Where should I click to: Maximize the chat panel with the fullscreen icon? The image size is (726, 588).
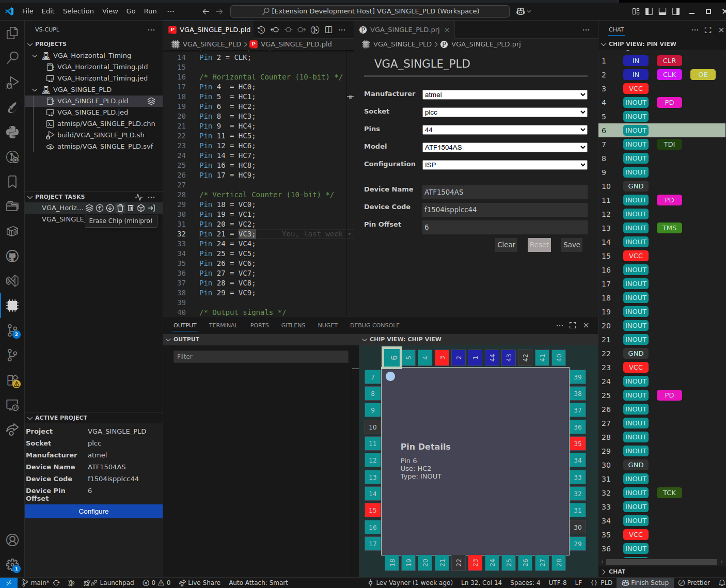click(708, 30)
